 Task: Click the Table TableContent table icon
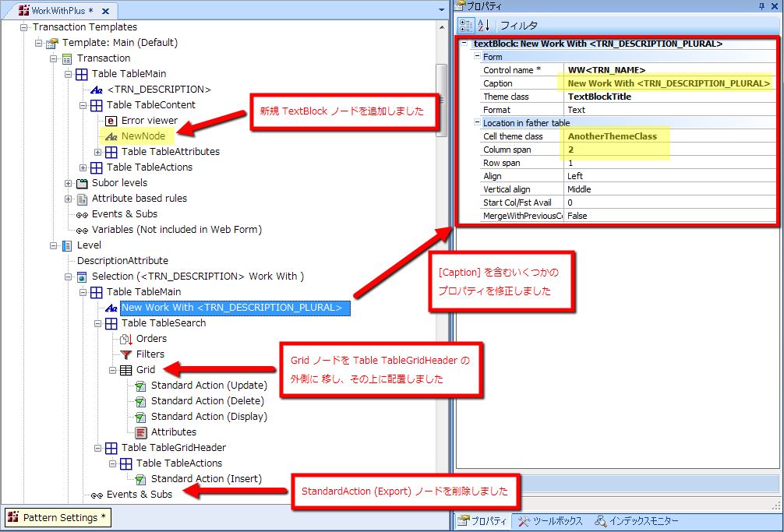coord(97,105)
